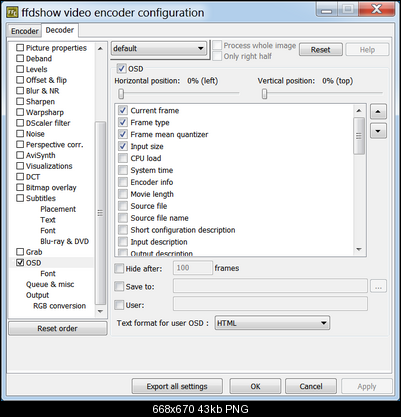Open the Output page

[37, 295]
